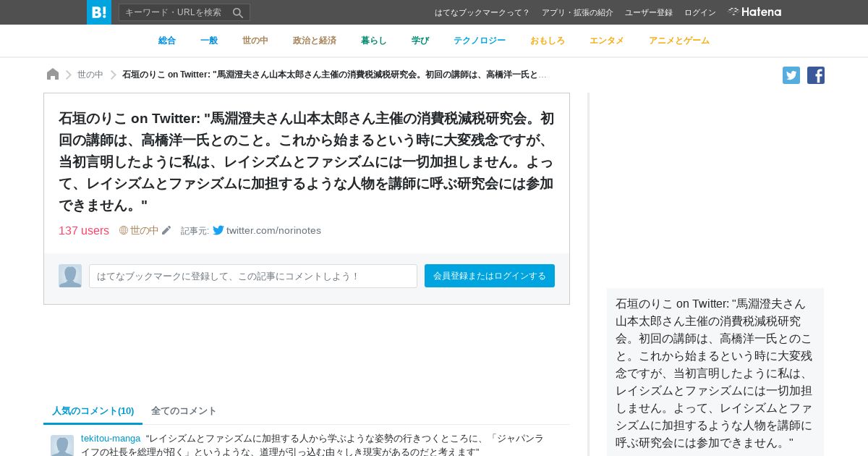
Task: Click the sidebar tweet excerpt text
Action: pyautogui.click(x=715, y=373)
